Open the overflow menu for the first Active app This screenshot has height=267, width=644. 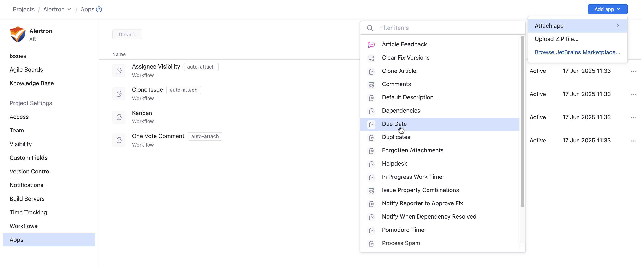click(633, 71)
